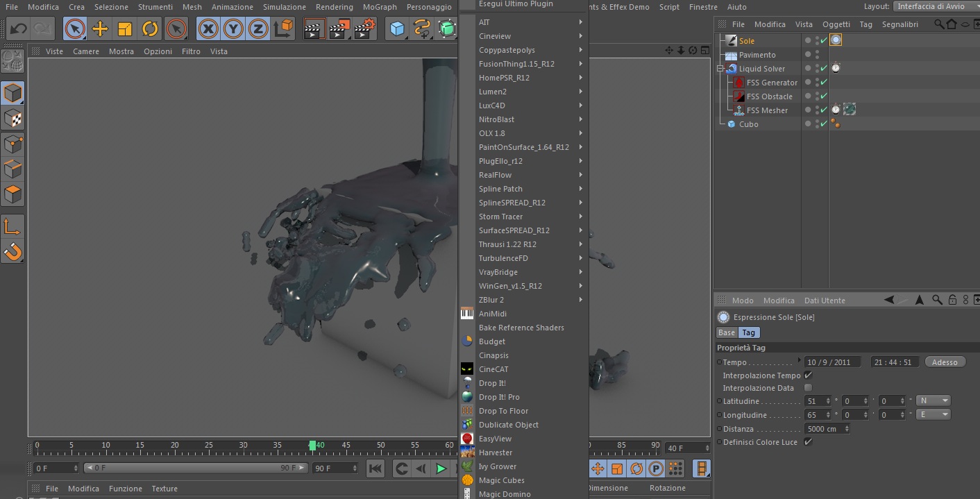Image resolution: width=980 pixels, height=499 pixels.
Task: Click the Adesso button
Action: [x=945, y=362]
